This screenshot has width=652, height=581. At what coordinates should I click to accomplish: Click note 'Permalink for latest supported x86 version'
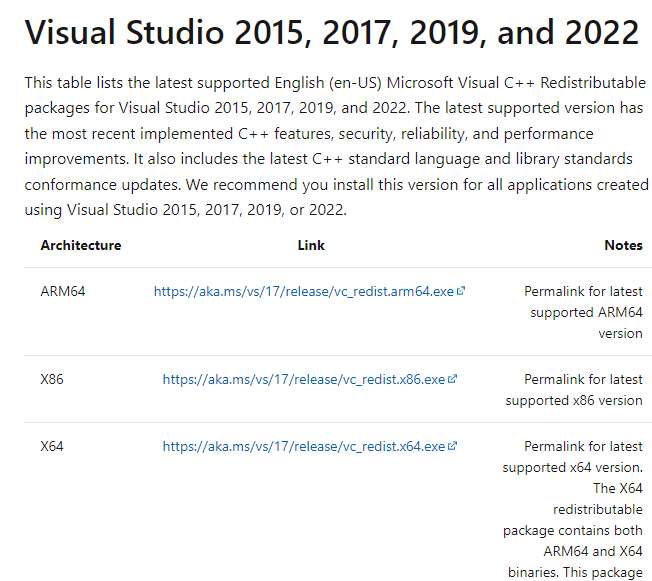(x=574, y=390)
